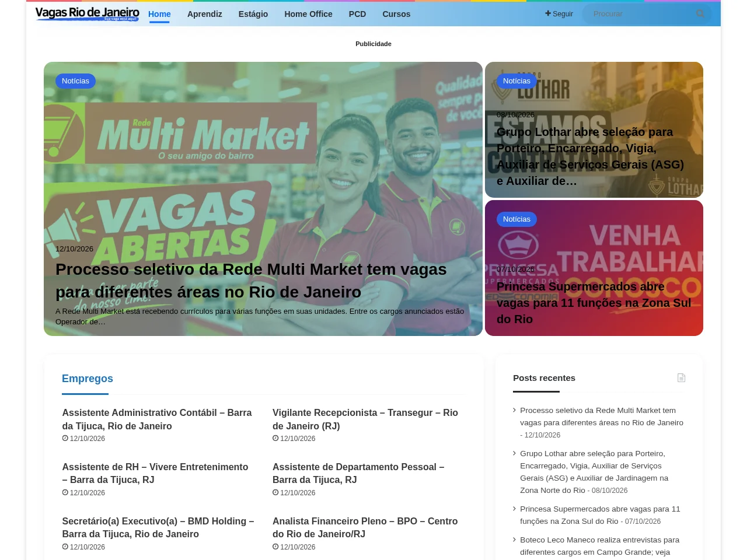Open Assistente de Departamento Pessoal job
This screenshot has height=560, width=747.
[x=358, y=473]
